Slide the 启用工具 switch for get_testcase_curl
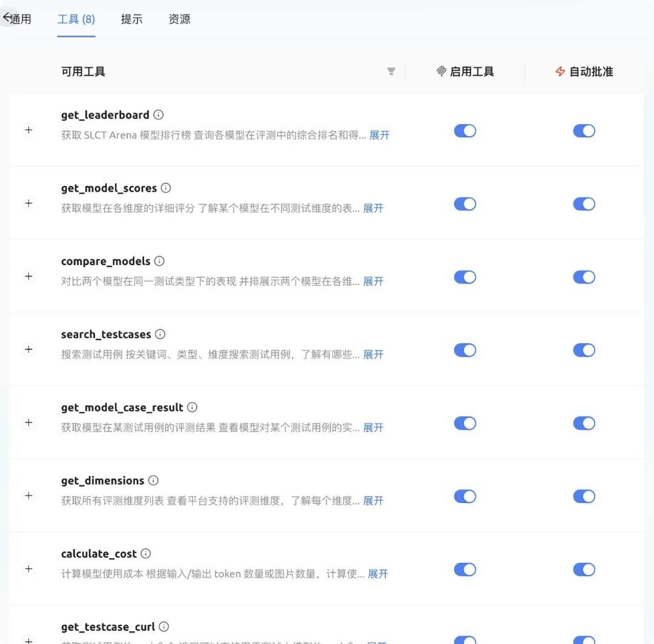The height and width of the screenshot is (644, 654). click(x=464, y=640)
